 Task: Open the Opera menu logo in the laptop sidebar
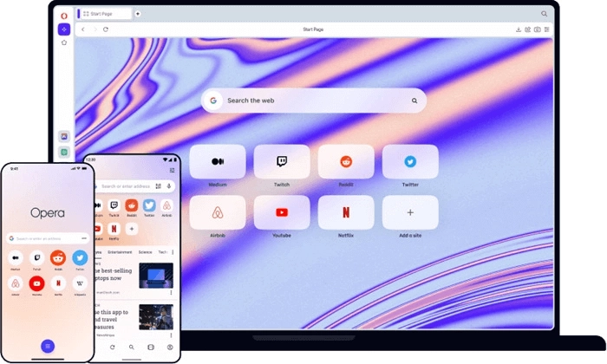(64, 16)
